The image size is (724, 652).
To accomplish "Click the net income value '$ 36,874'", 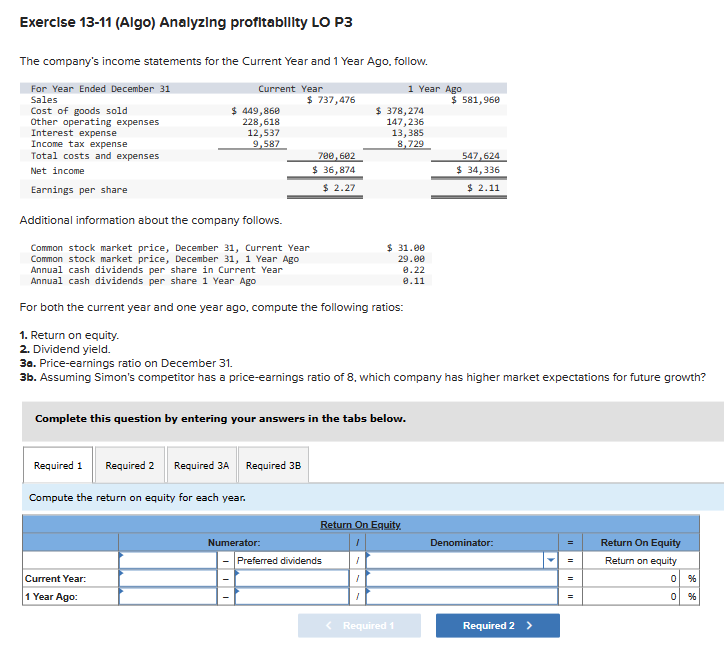I will pyautogui.click(x=334, y=170).
